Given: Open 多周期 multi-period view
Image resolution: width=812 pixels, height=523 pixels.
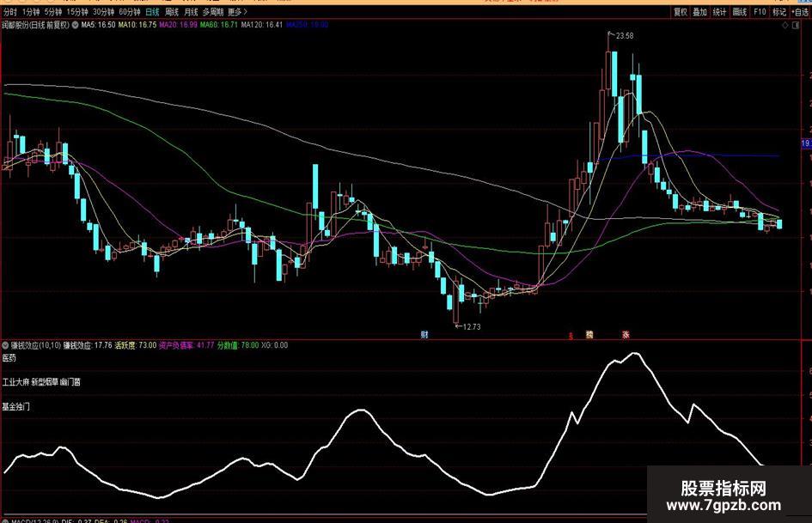Looking at the screenshot, I should 213,11.
